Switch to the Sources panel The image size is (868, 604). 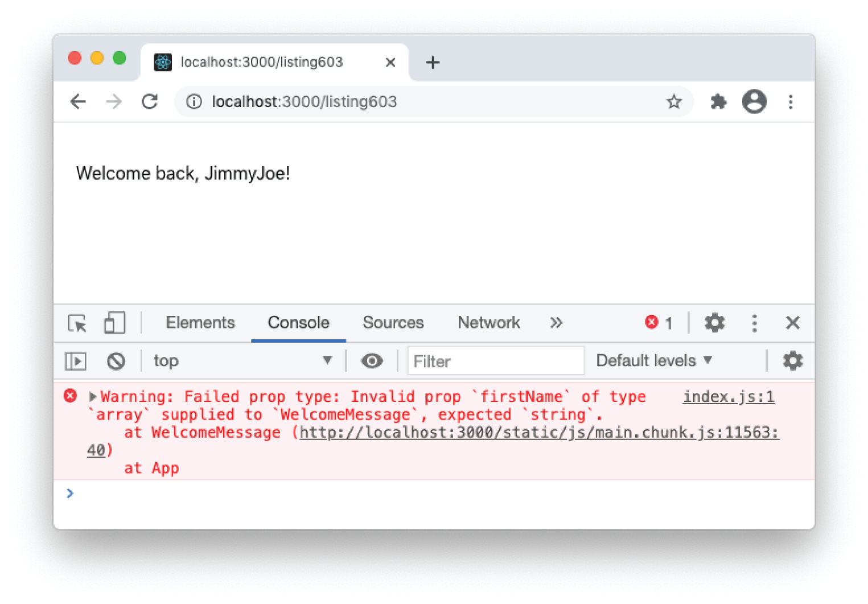click(393, 322)
